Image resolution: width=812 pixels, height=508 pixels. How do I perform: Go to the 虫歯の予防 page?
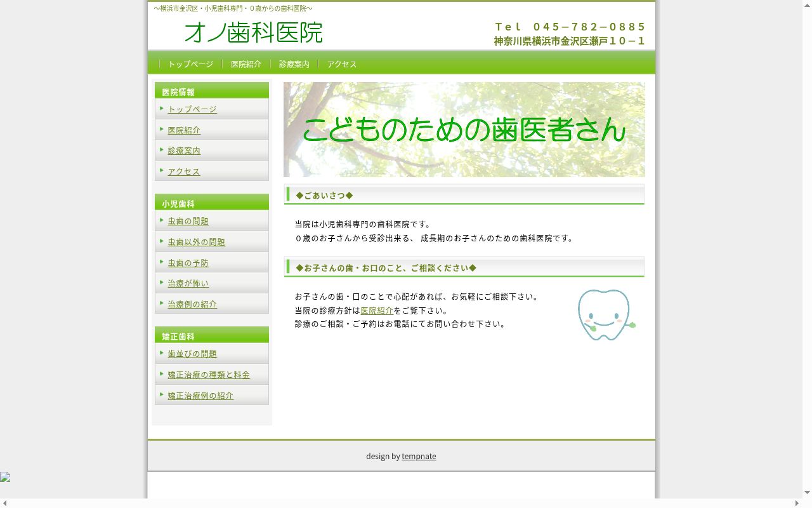(188, 263)
